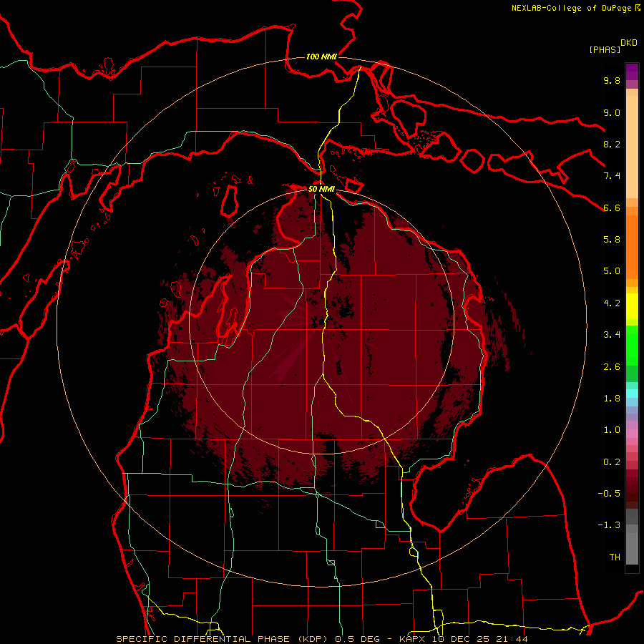Click the 9.8 scale value
The height and width of the screenshot is (644, 644).
[612, 80]
